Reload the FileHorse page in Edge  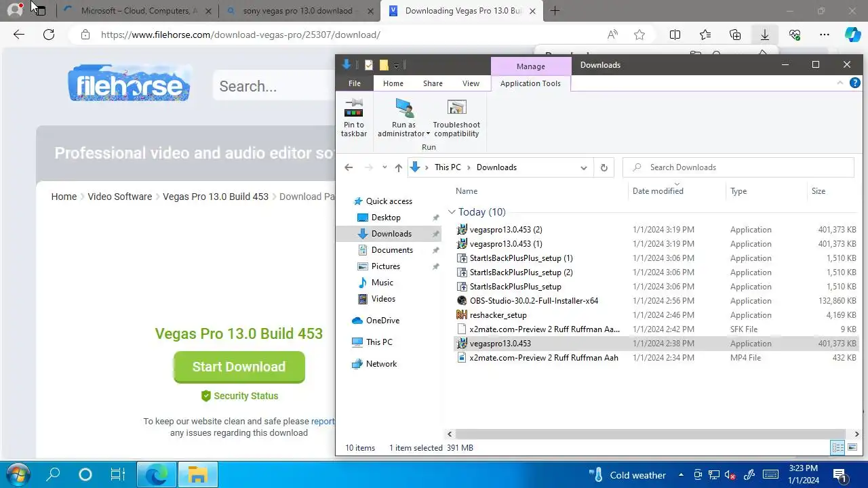(x=49, y=35)
